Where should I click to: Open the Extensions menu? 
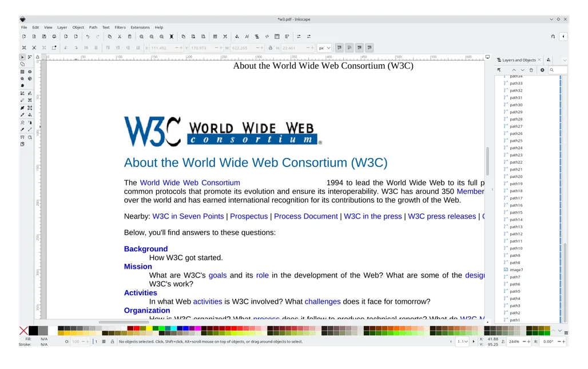coord(140,27)
